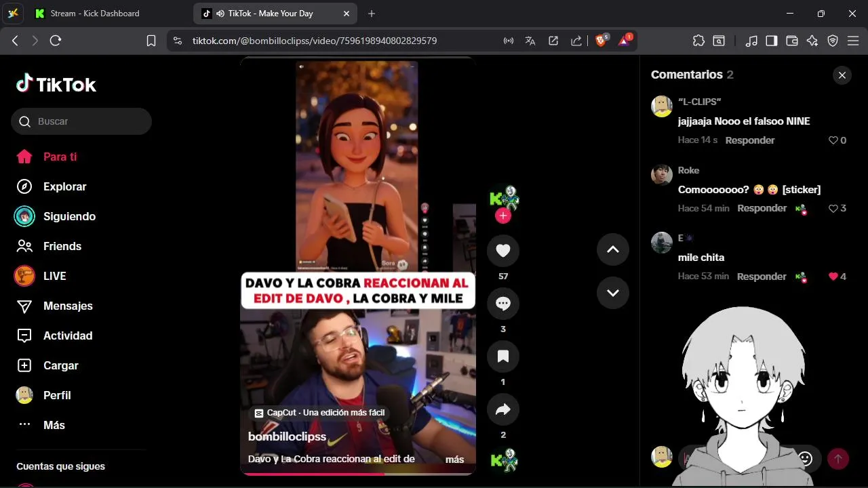Open the Explorar page
This screenshot has width=868, height=488.
tap(51, 186)
